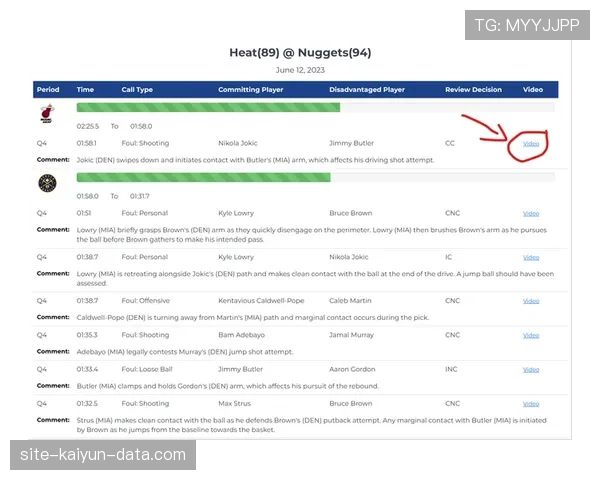Click the Heat(89) @ Nuggets(94) title
Viewport: 600px width, 480px height.
click(x=299, y=52)
